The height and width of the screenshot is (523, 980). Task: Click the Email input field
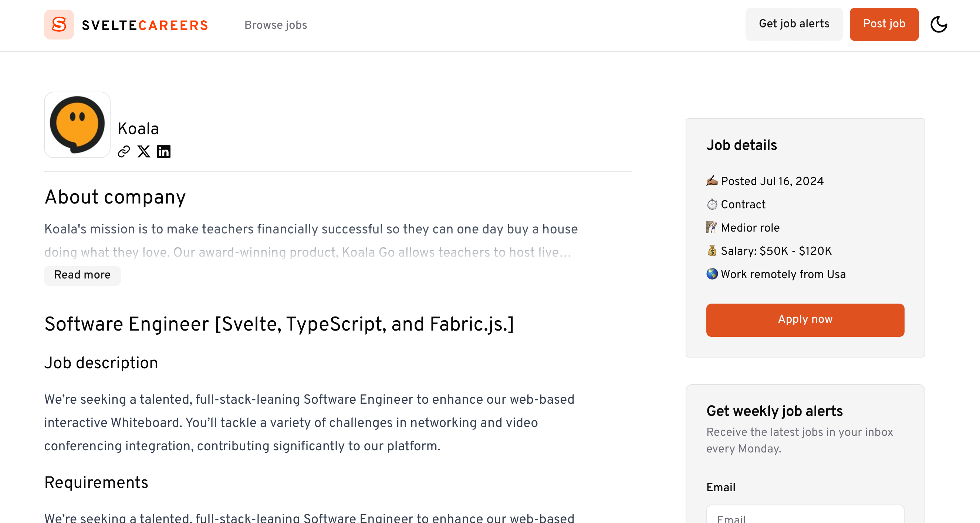[805, 517]
